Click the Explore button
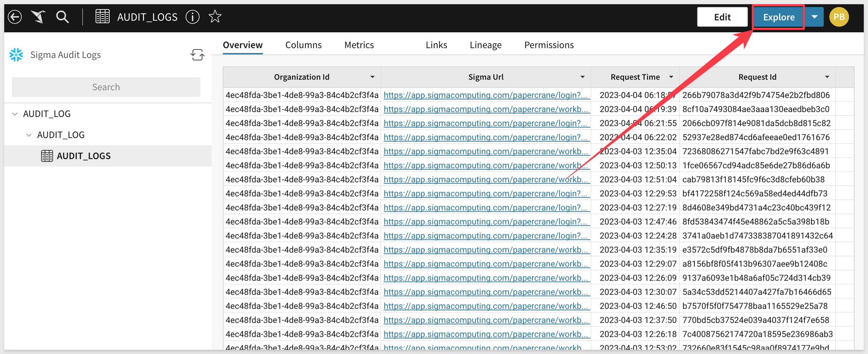868x354 pixels. (779, 17)
